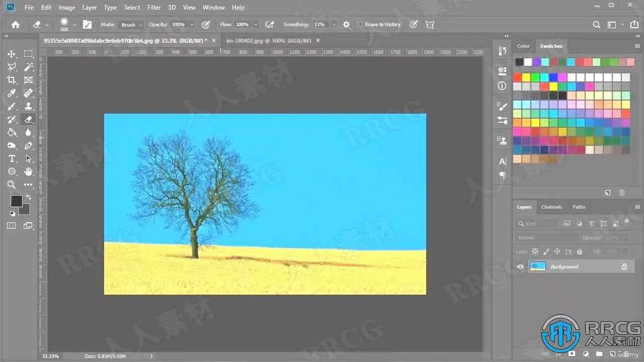This screenshot has width=644, height=362.
Task: Select the Zoom tool
Action: 12,185
